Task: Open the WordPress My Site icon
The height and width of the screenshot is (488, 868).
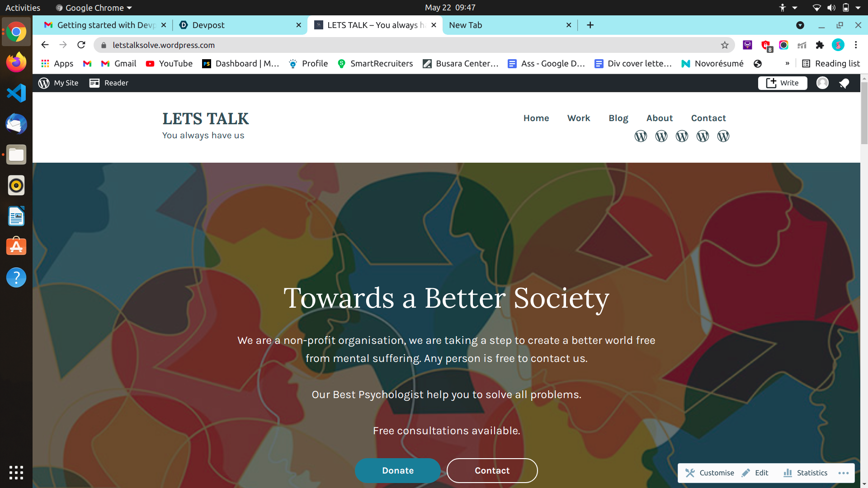Action: pos(44,83)
